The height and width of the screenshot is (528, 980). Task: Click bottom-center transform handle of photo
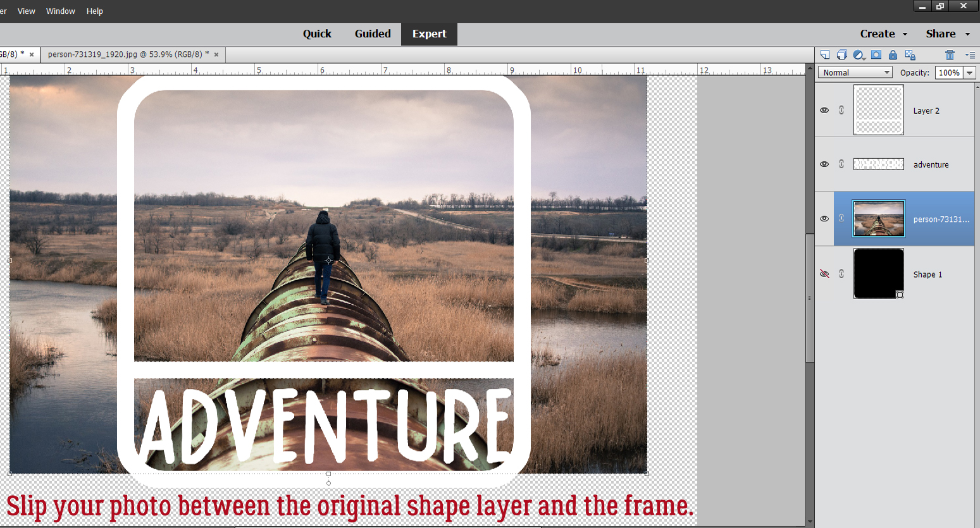click(328, 474)
